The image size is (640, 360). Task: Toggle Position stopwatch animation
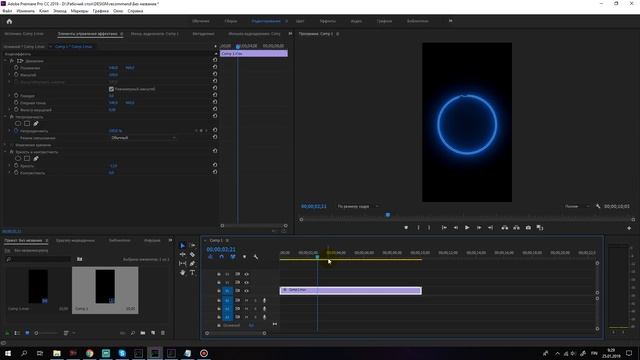pyautogui.click(x=16, y=67)
